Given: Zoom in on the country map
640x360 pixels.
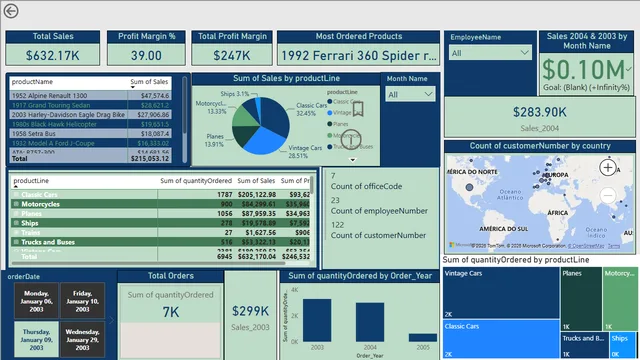Looking at the screenshot, I should (x=608, y=167).
